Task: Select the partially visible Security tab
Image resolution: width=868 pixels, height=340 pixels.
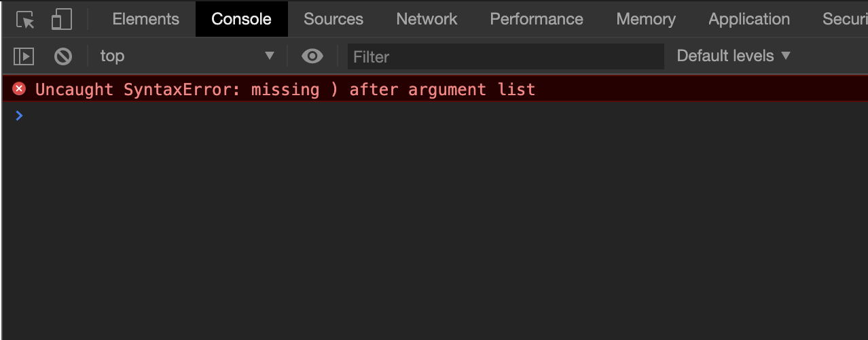Action: 844,19
